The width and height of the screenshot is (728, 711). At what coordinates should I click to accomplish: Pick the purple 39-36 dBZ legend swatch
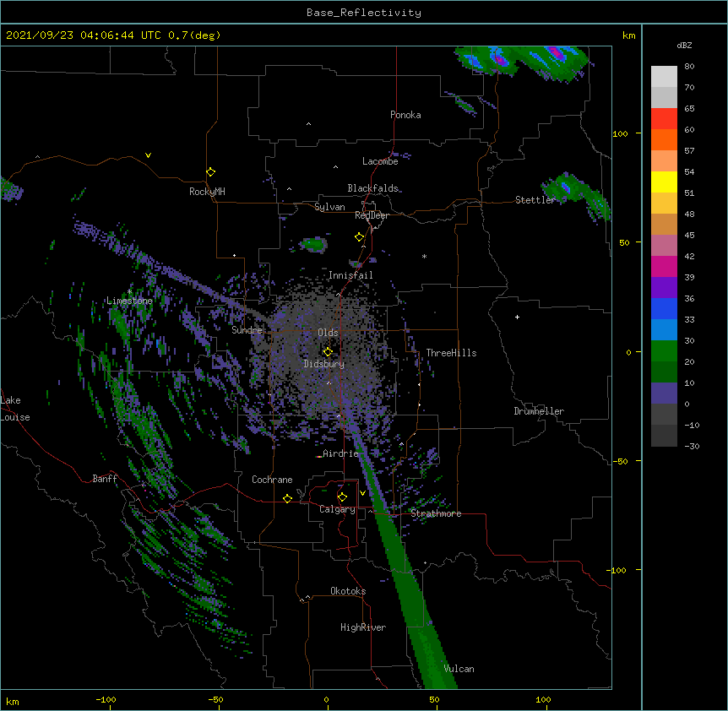(x=664, y=288)
